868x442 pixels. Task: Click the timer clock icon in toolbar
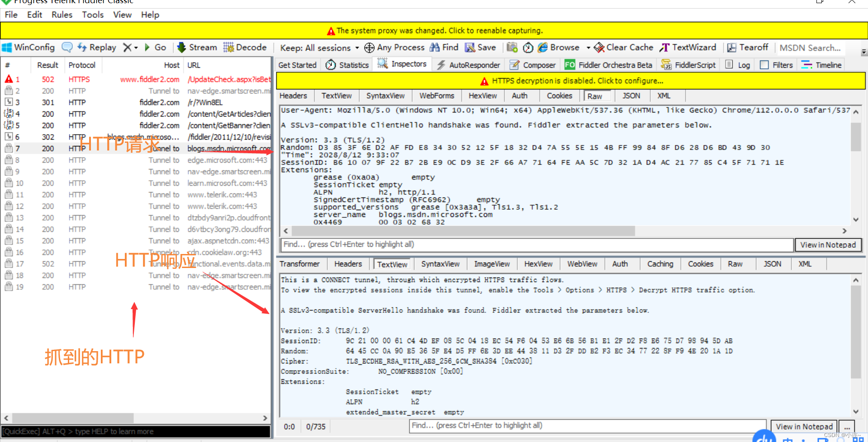coord(528,47)
